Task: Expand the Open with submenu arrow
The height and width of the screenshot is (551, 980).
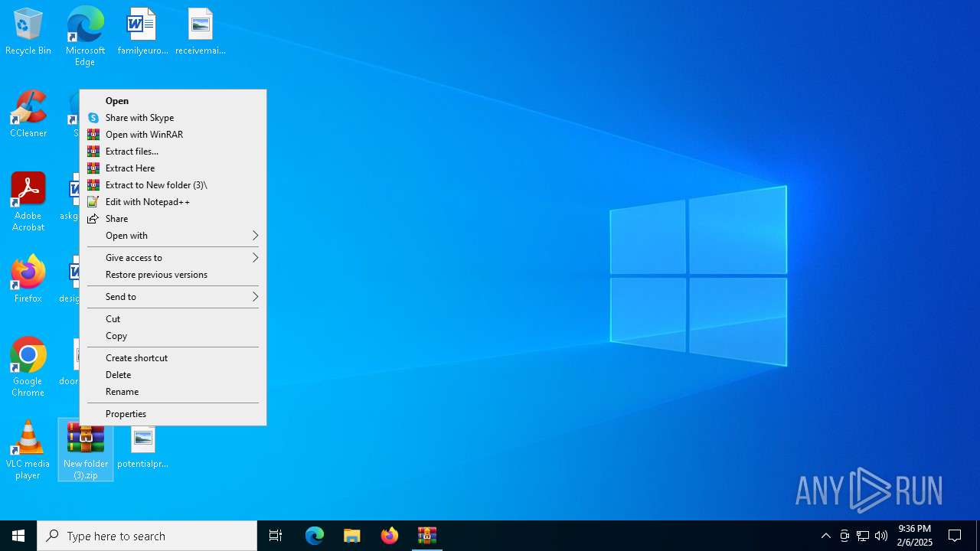Action: 255,236
